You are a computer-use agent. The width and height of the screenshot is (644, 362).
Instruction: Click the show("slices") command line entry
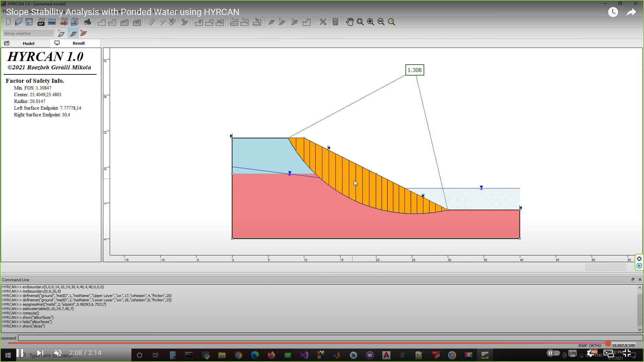[34, 326]
